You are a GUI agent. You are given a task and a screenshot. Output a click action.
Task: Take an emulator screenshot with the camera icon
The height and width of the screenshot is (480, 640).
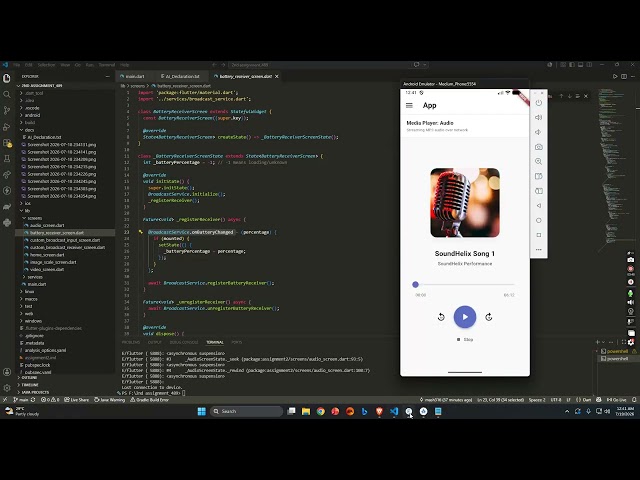(x=539, y=147)
